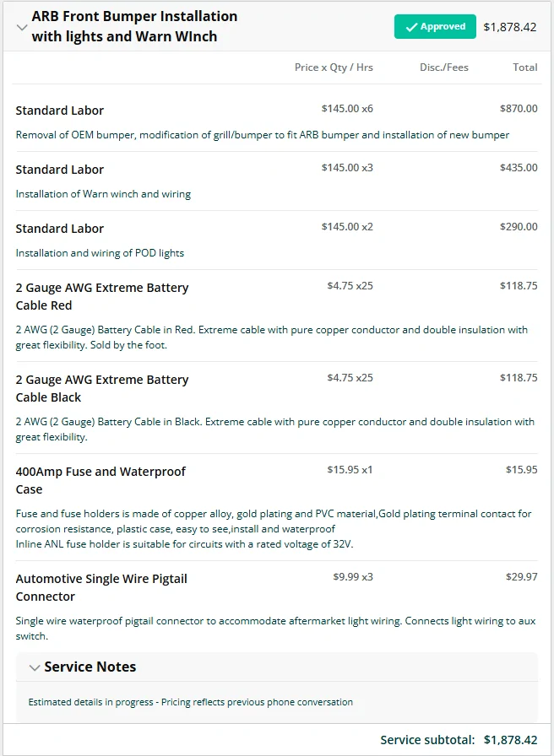Click the checkmark icon in Approved badge
Viewport: 554px width, 756px height.
[411, 27]
